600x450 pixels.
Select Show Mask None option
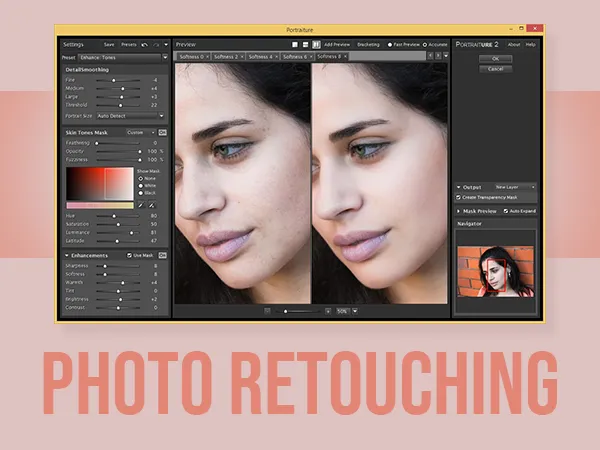coord(140,178)
